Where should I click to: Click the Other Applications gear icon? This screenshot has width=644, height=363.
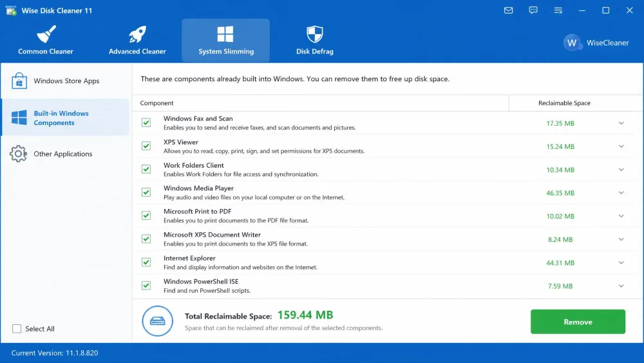click(19, 153)
